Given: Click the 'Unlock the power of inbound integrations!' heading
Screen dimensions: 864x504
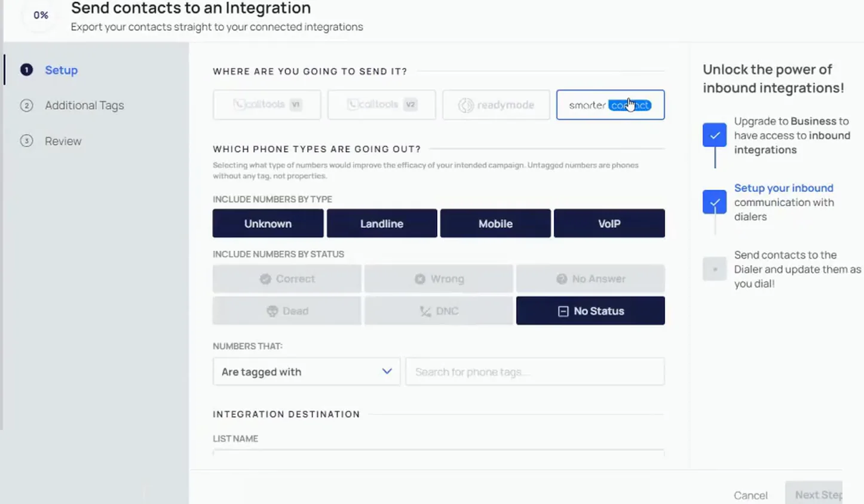Looking at the screenshot, I should pyautogui.click(x=773, y=78).
